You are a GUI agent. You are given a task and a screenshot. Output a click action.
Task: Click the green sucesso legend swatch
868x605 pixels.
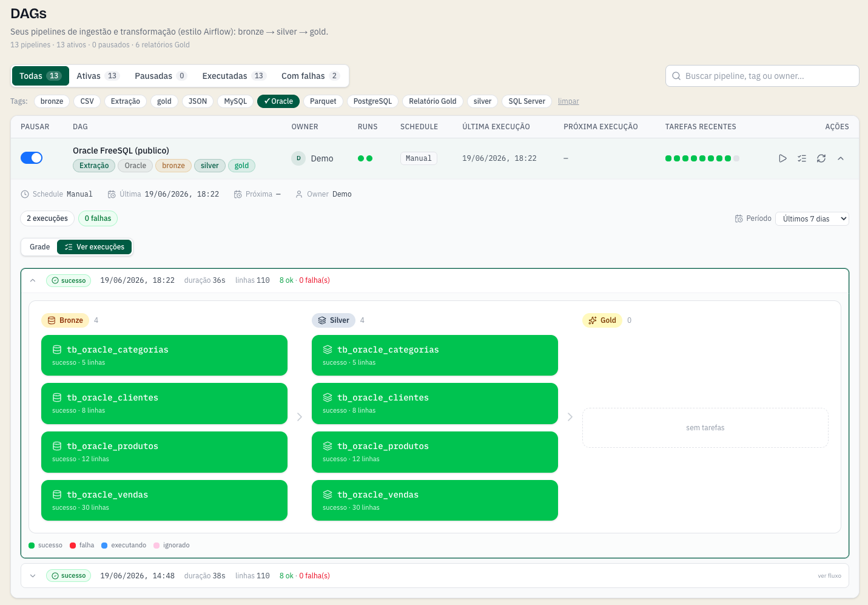pos(32,546)
